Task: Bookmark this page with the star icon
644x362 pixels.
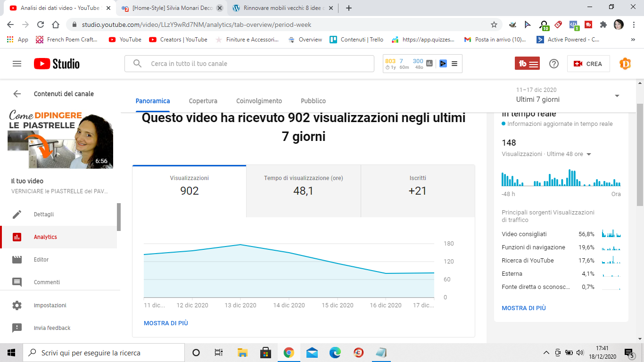Action: click(x=494, y=25)
